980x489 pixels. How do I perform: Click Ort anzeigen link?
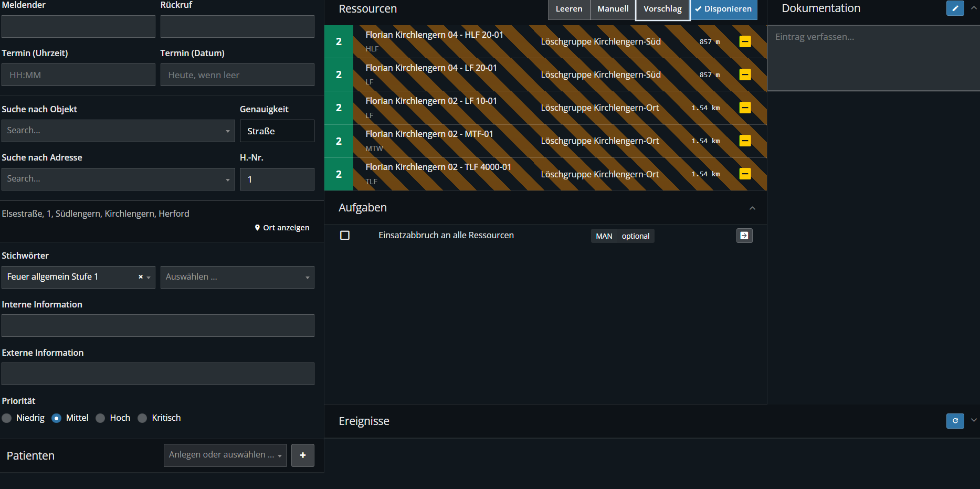click(282, 228)
